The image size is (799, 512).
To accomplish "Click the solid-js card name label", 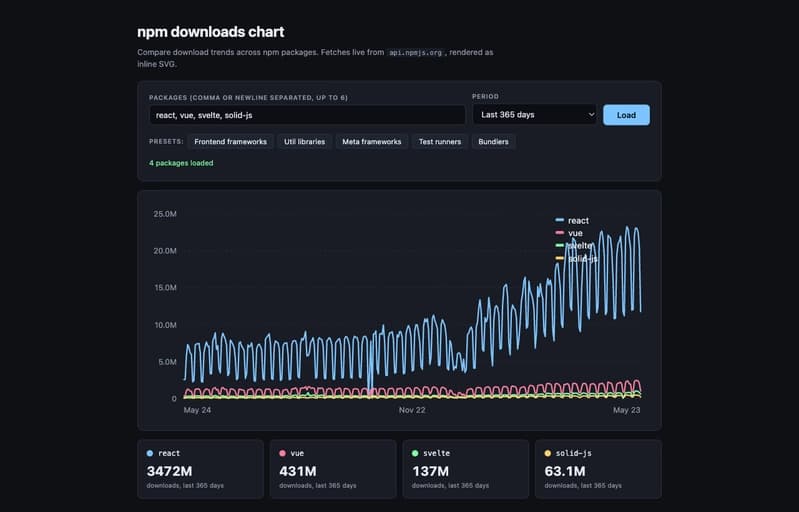I will 574,453.
